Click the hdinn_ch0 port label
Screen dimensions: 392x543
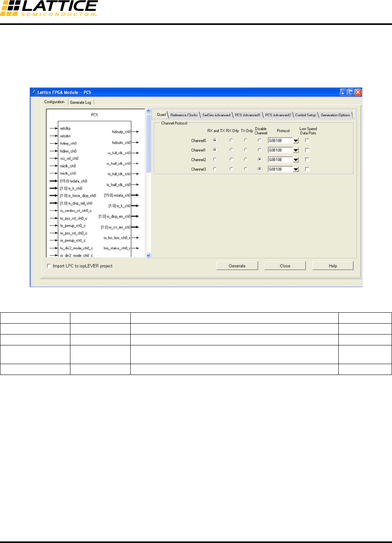(x=68, y=151)
